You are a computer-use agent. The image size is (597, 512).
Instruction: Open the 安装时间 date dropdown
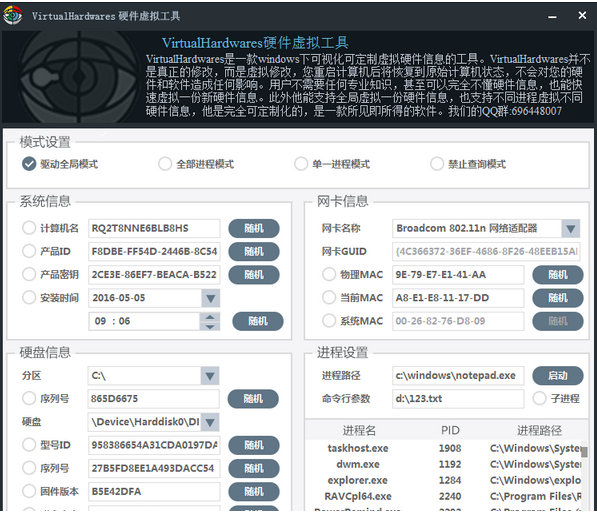click(x=211, y=298)
